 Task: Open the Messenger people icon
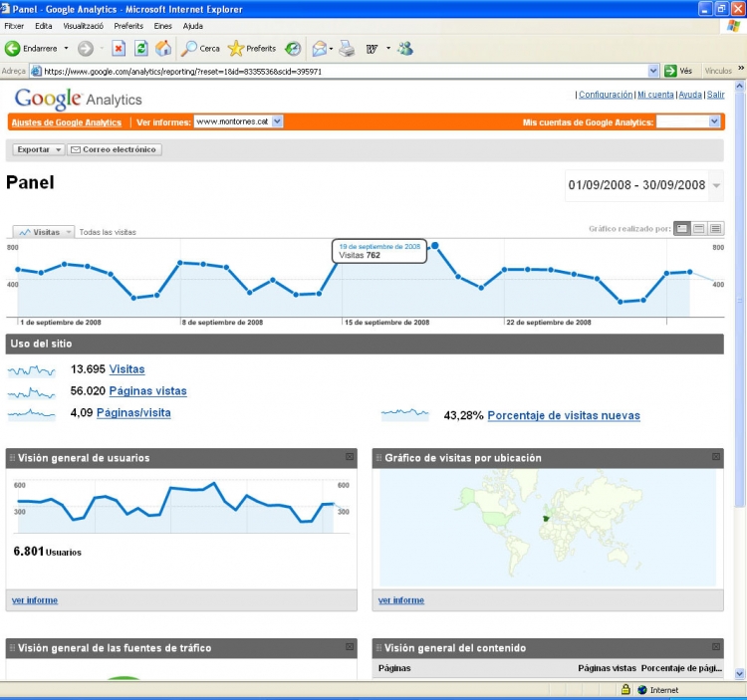click(405, 49)
